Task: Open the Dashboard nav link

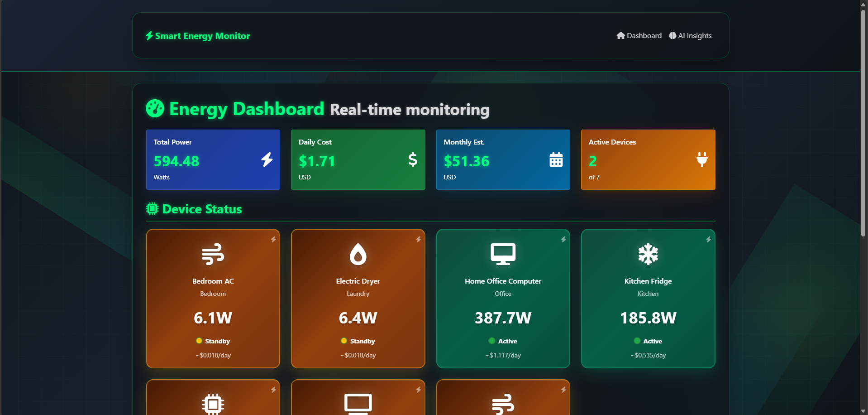Action: point(639,35)
